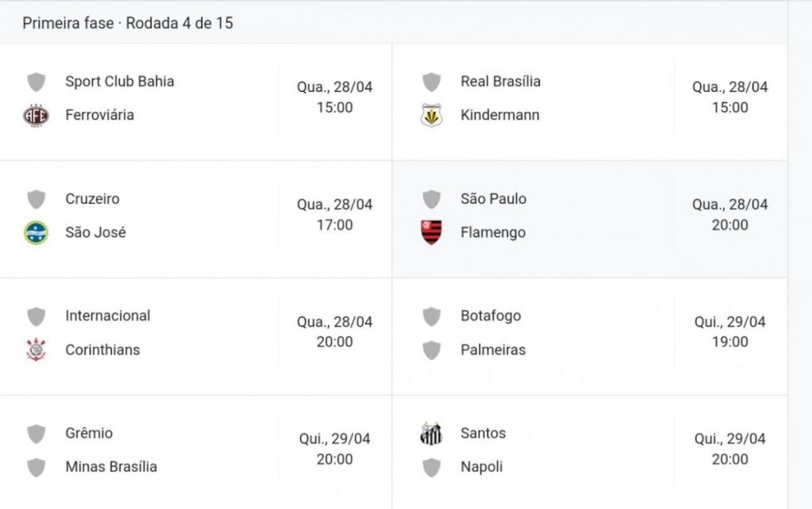Select the Real Brasília team name
The height and width of the screenshot is (509, 812).
point(500,82)
